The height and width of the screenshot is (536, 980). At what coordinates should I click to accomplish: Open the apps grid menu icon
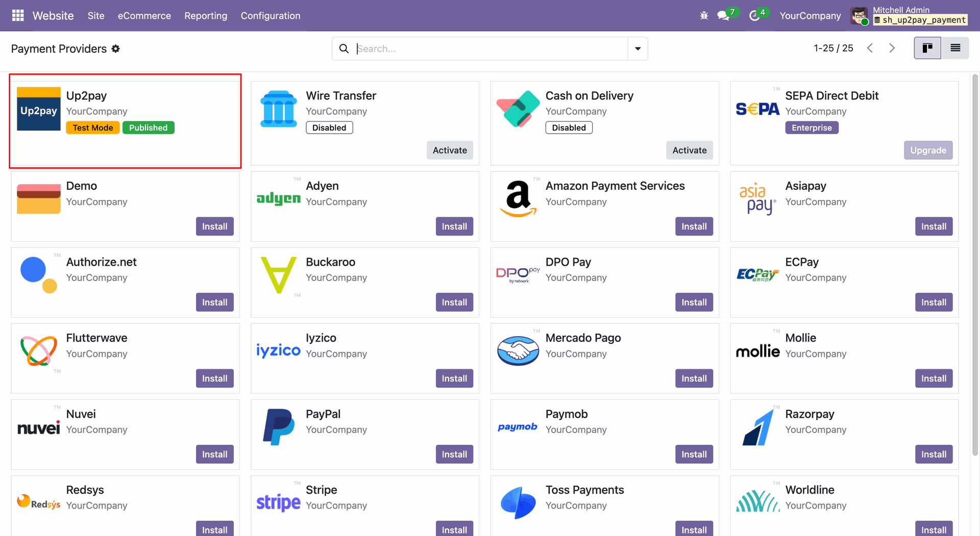point(18,16)
